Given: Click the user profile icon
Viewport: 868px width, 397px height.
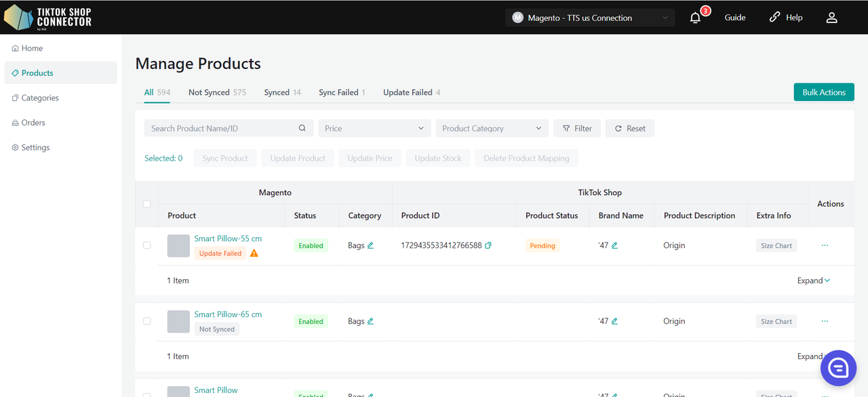Looking at the screenshot, I should pos(831,18).
